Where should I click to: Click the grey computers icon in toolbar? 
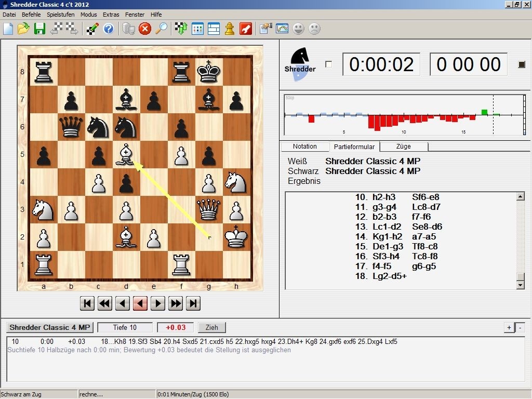click(129, 29)
